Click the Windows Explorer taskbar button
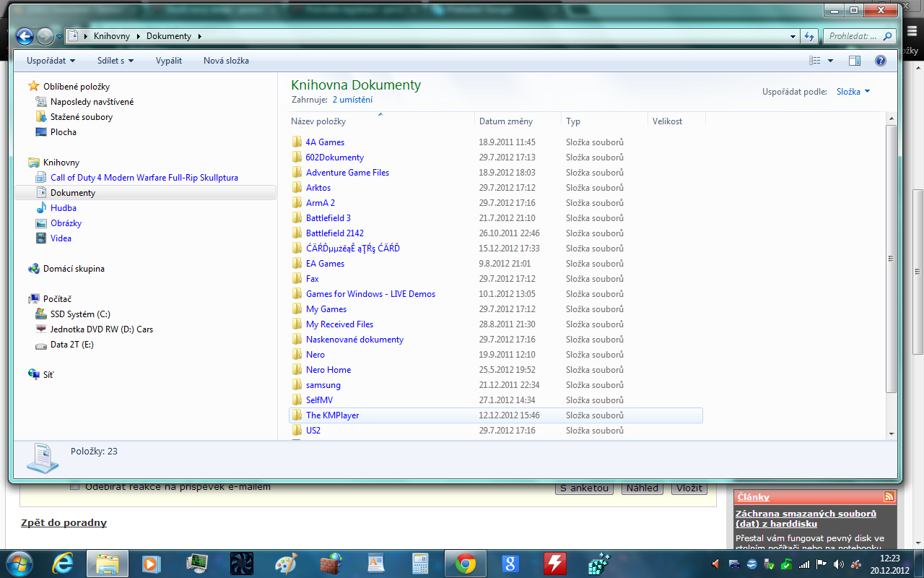This screenshot has height=578, width=924. (108, 563)
